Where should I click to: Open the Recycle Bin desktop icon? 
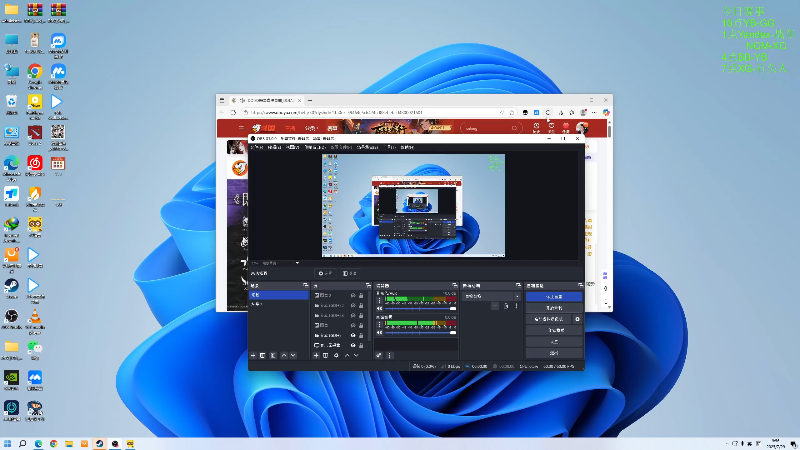click(x=11, y=105)
